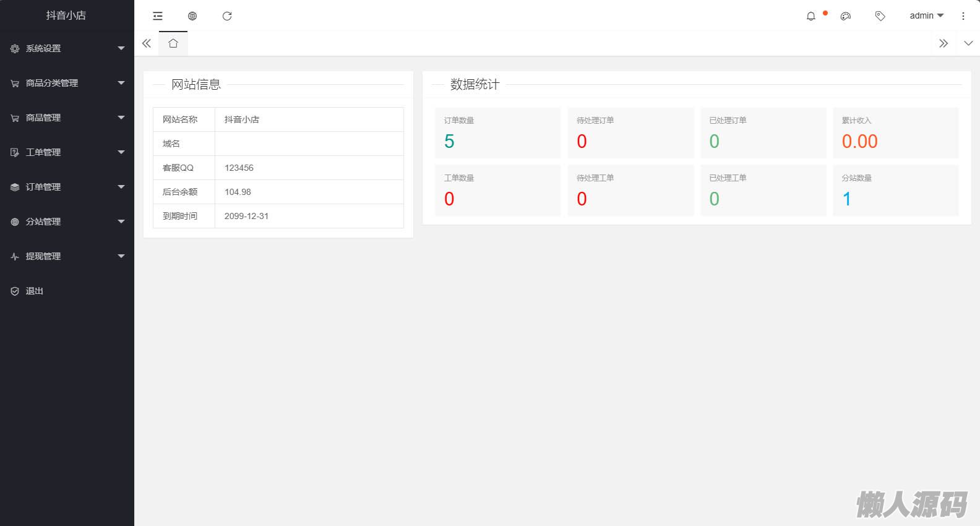Viewport: 980px width, 526px height.
Task: Click the 分站管理 globe icon
Action: coord(15,222)
